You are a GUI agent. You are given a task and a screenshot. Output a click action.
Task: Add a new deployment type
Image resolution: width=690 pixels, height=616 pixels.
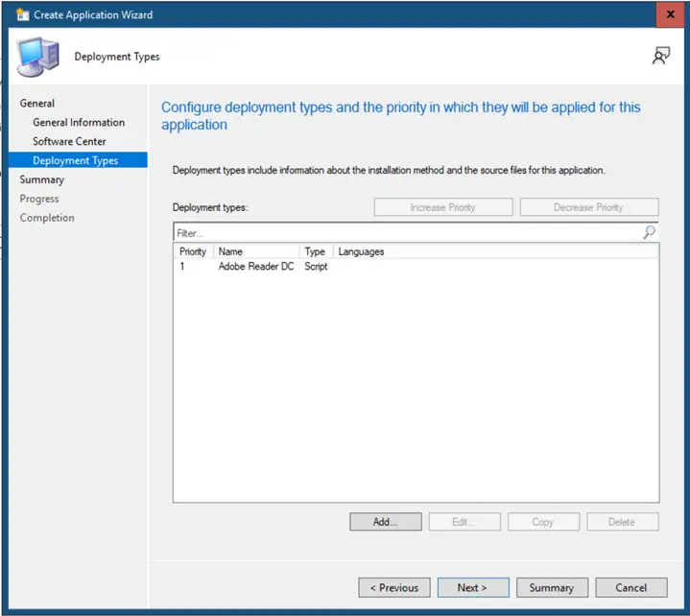386,522
